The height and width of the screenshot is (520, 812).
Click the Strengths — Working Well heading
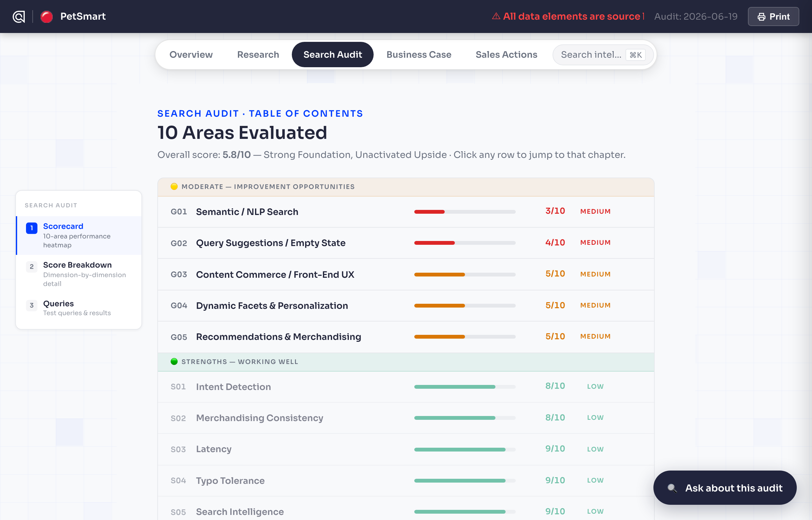click(x=240, y=362)
